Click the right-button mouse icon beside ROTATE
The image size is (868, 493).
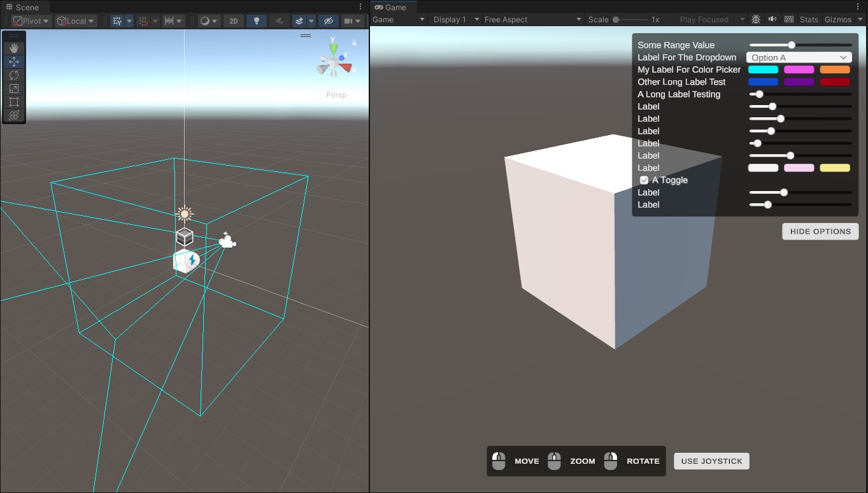click(x=611, y=461)
